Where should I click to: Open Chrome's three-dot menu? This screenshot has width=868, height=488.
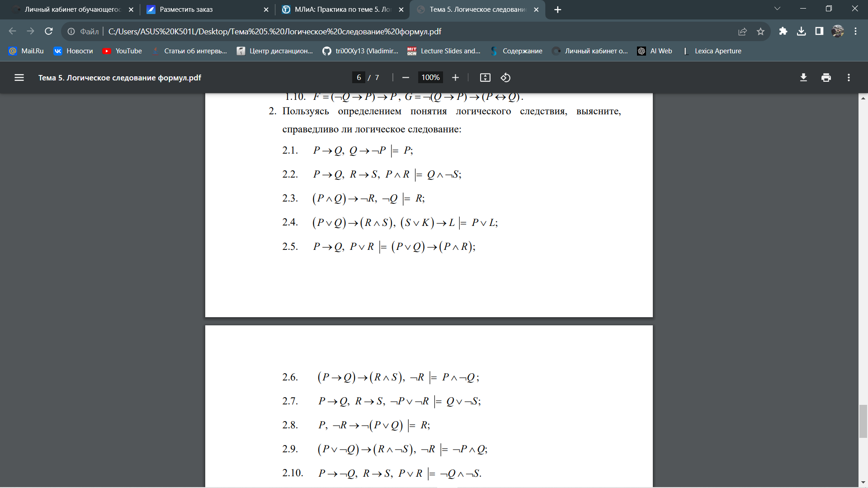pos(855,31)
